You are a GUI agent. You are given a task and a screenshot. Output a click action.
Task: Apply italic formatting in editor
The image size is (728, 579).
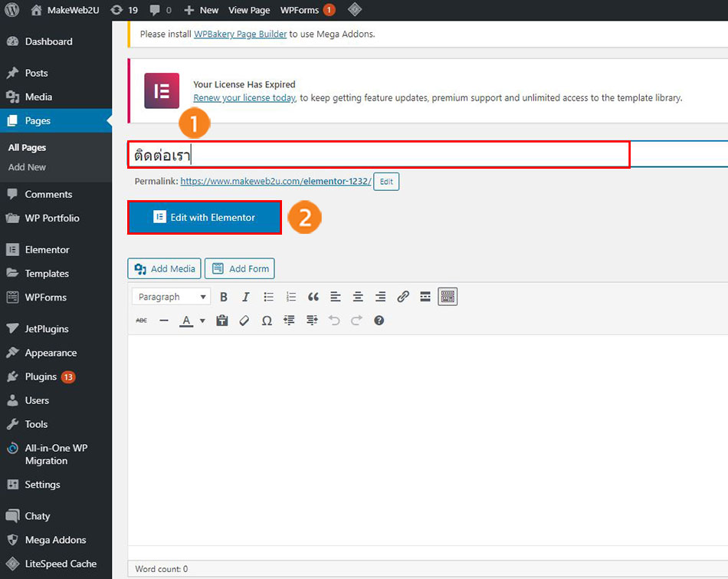click(246, 297)
